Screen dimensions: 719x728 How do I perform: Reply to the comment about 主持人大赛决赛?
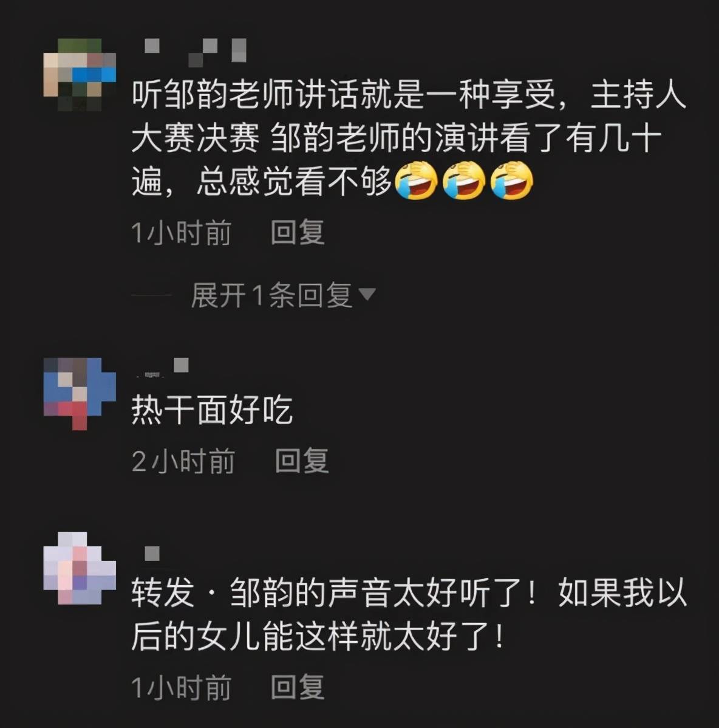coord(298,232)
